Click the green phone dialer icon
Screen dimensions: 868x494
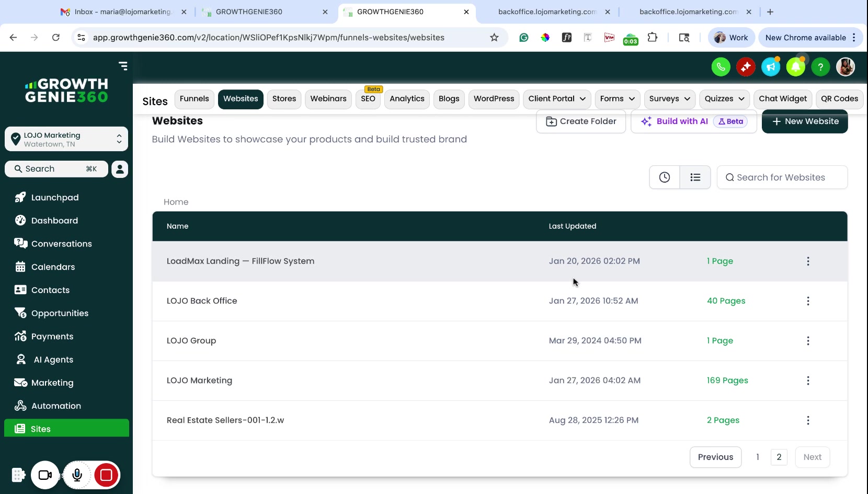721,67
